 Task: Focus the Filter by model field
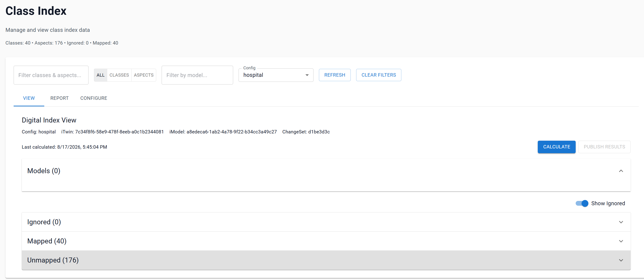[197, 75]
